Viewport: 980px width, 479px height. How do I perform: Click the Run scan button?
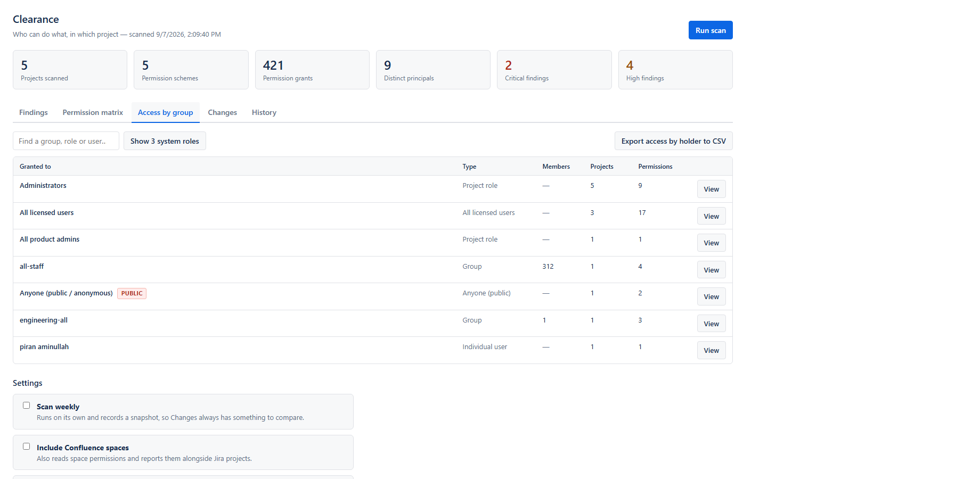pos(710,30)
